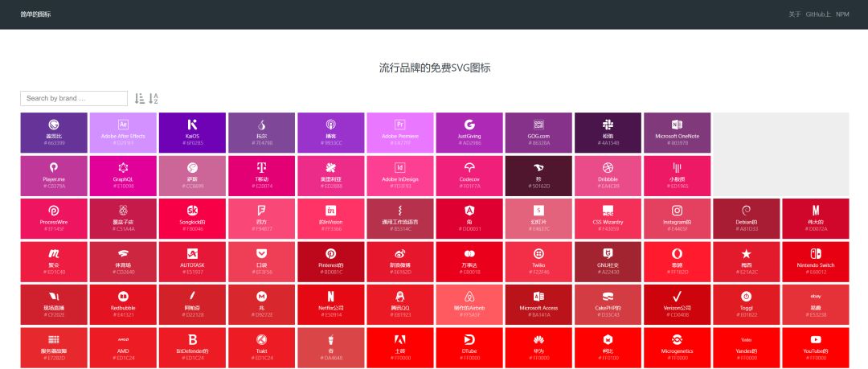Screen dimensions: 868x369
Task: Select the T移动 T-Mobile icon
Action: (261, 175)
